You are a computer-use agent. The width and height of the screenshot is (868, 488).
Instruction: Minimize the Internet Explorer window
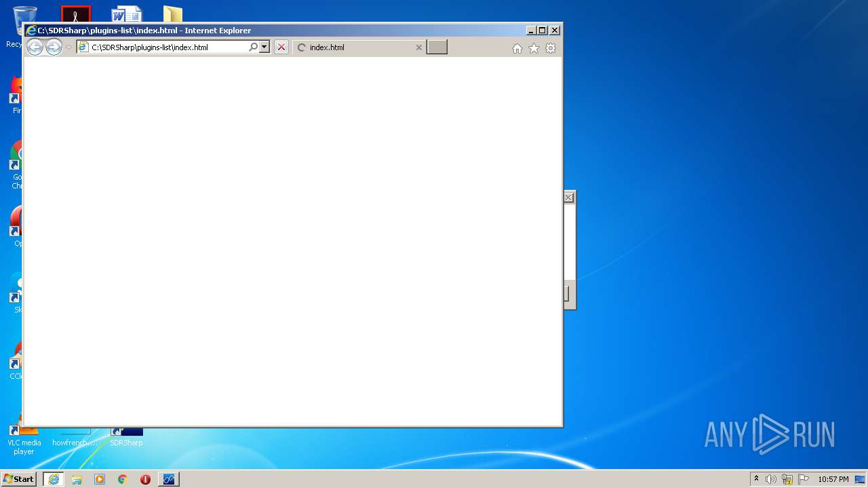531,30
